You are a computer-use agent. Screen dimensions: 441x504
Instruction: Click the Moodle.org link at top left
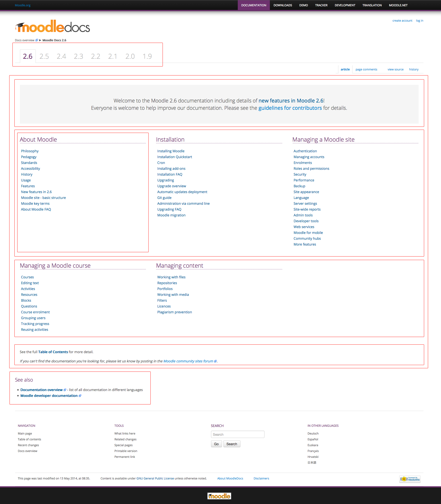23,5
